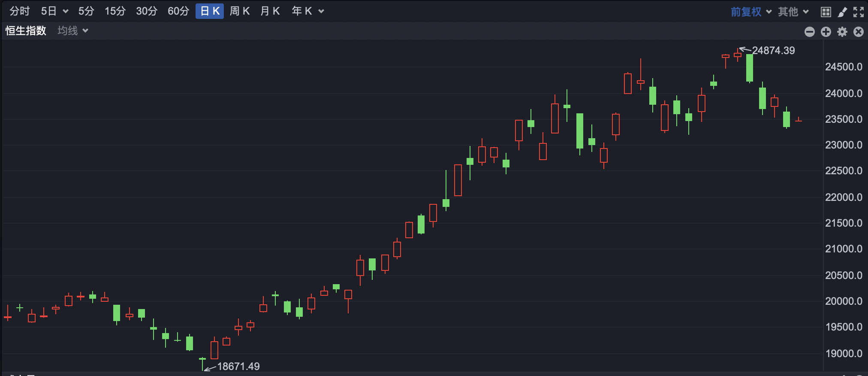Expand the 5日 period dropdown

click(x=54, y=11)
